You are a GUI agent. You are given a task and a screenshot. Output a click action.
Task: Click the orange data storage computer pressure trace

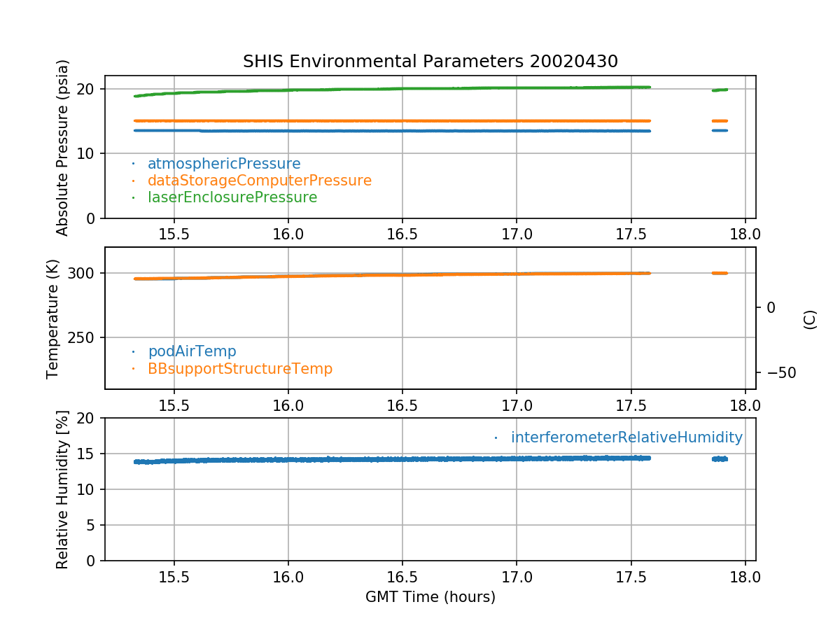tap(420, 121)
